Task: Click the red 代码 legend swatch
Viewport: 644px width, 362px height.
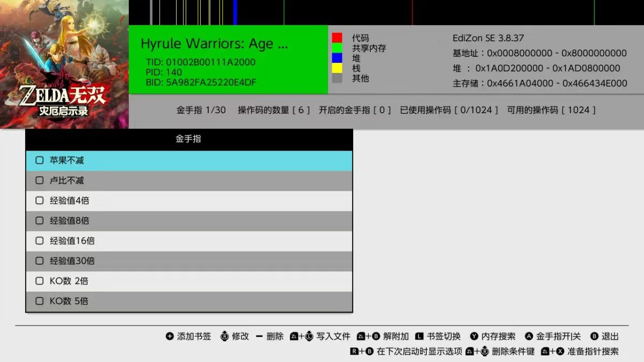Action: point(337,38)
